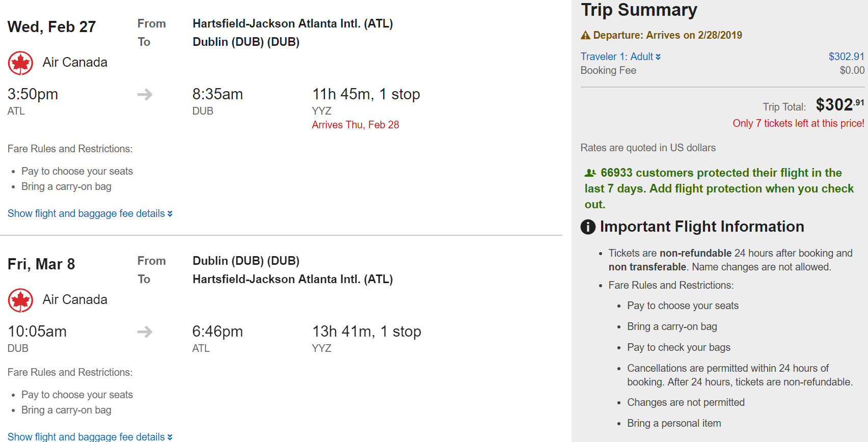Click the 'Arrives Thu, Feb 28' red notice
The image size is (868, 442).
pyautogui.click(x=355, y=125)
